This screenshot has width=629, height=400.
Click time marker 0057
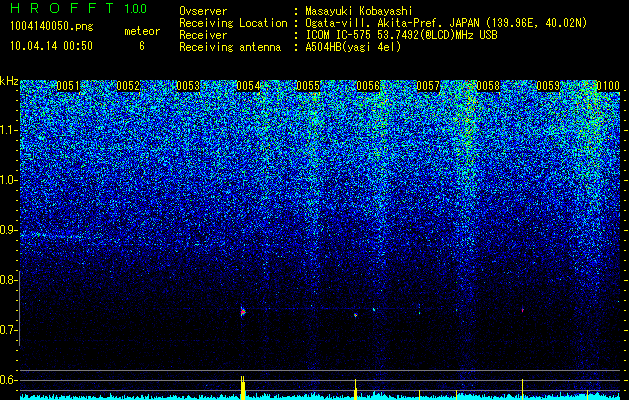click(428, 86)
